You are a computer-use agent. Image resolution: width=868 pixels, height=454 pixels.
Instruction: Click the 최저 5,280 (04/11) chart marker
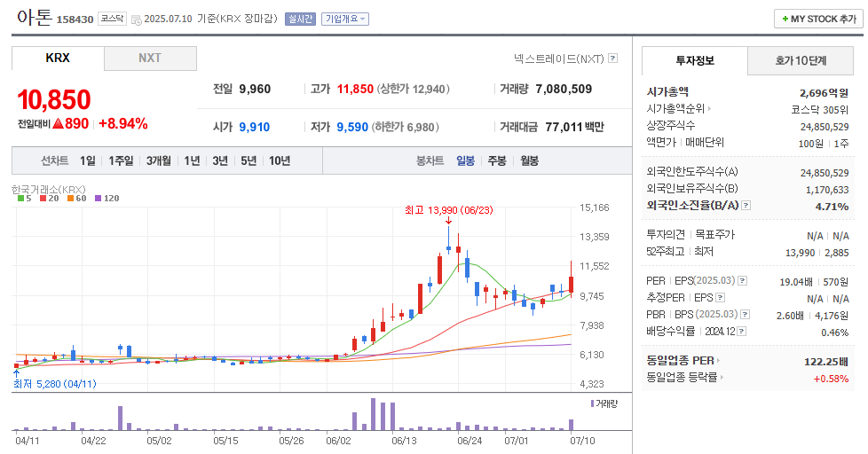tap(54, 384)
